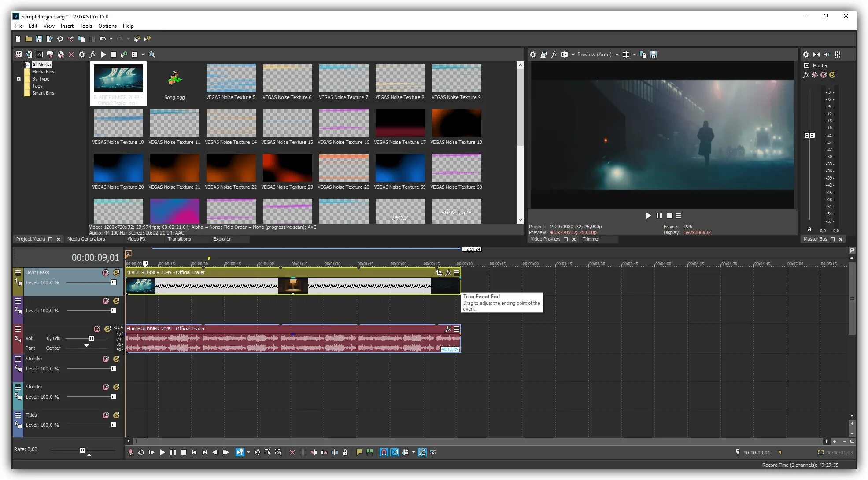Open the edit tool selector dropdown arrow

(248, 452)
